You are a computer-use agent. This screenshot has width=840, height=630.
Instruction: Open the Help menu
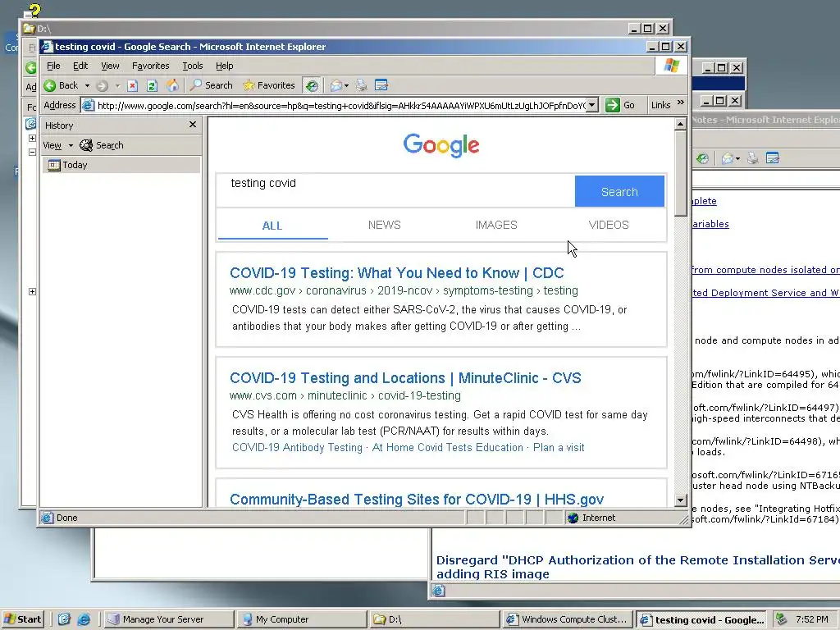click(225, 66)
